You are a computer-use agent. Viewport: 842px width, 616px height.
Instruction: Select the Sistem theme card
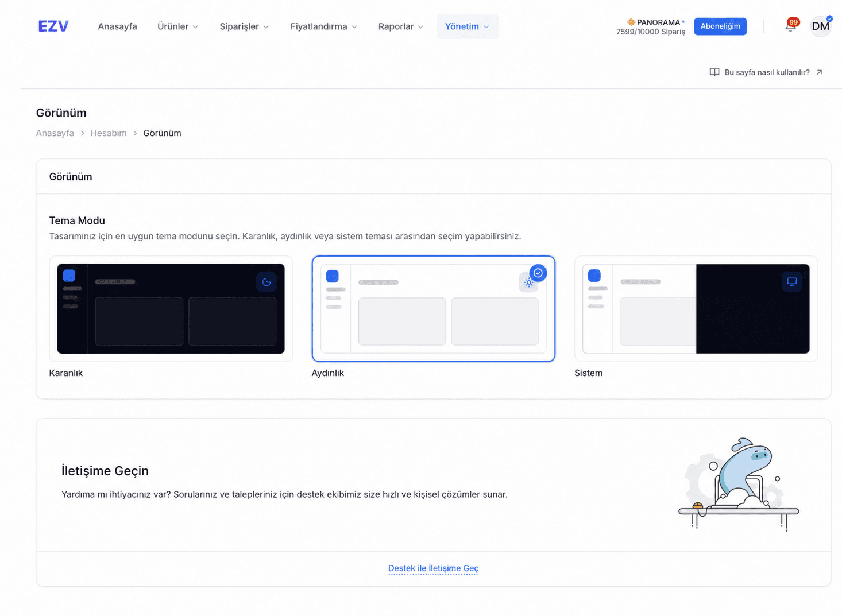pos(696,309)
